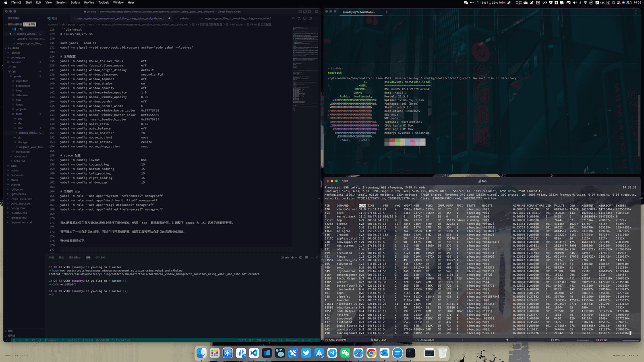Image resolution: width=644 pixels, height=362 pixels.
Task: Open the Profiles menu in menu bar
Action: pyautogui.click(x=89, y=2)
